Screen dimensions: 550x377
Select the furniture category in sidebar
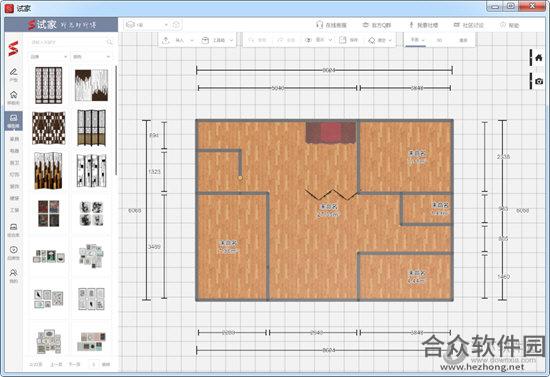click(14, 139)
